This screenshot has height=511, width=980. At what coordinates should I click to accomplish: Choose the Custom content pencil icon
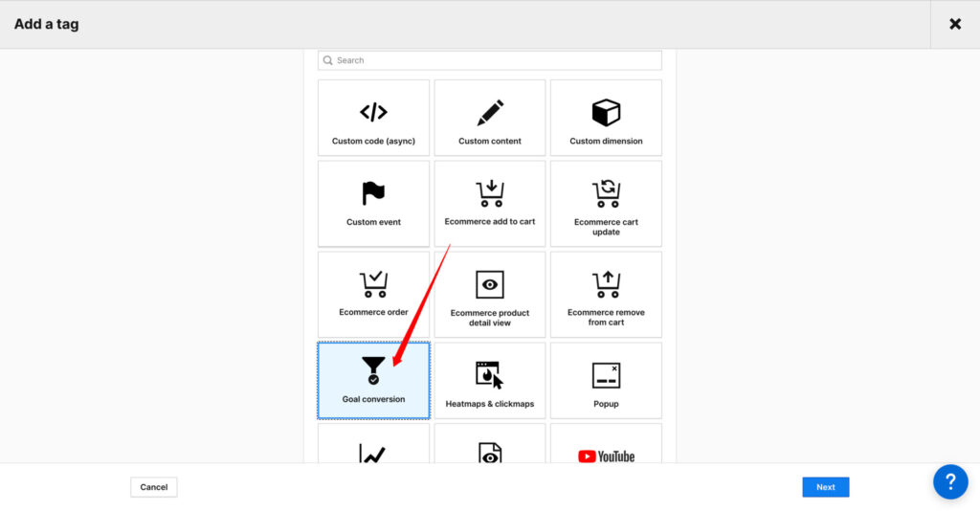(x=490, y=113)
